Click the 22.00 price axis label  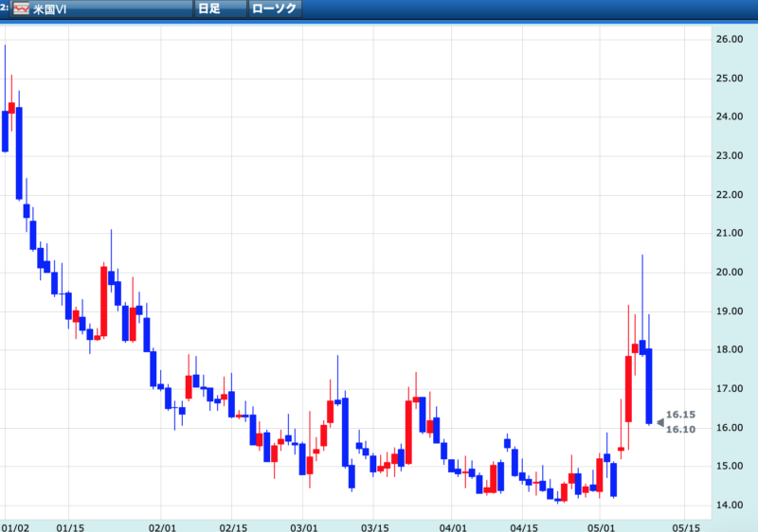point(730,195)
